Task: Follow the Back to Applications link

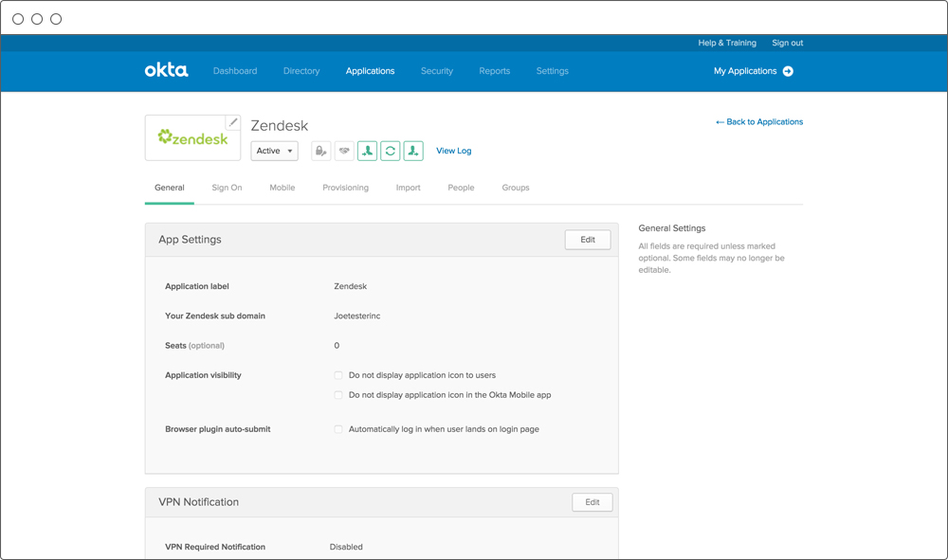Action: click(759, 122)
